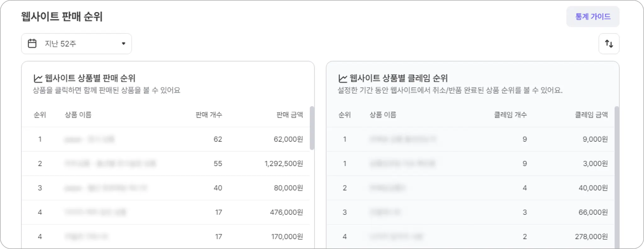
Task: Click the up-down swap arrows icon
Action: tap(609, 44)
